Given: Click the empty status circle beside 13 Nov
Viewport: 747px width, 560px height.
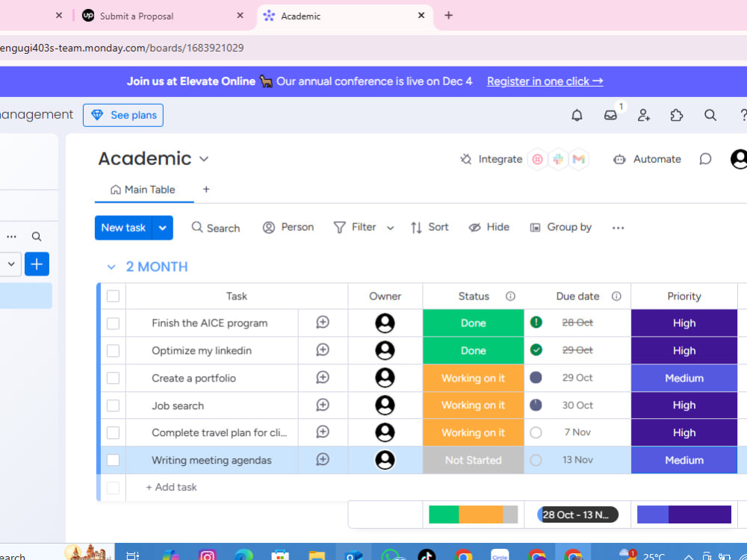Looking at the screenshot, I should pos(536,460).
